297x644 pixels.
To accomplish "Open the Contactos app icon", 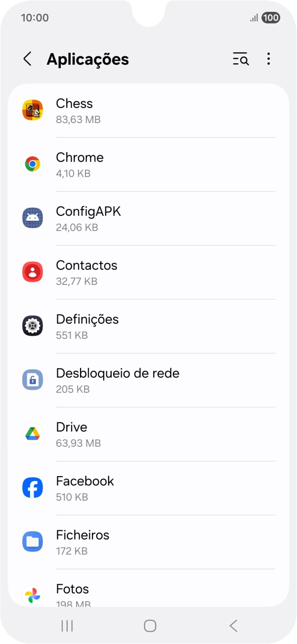I will 33,272.
